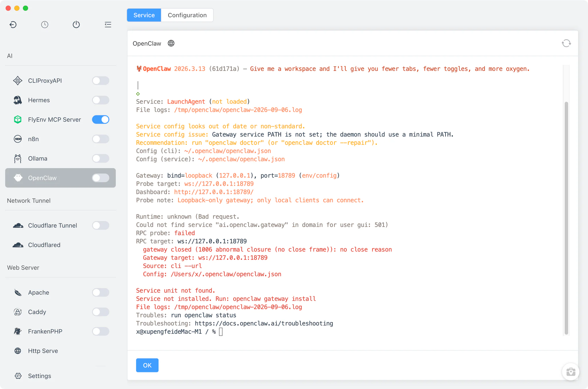Viewport: 588px width, 389px height.
Task: Toggle the Ollama switch
Action: coord(100,159)
